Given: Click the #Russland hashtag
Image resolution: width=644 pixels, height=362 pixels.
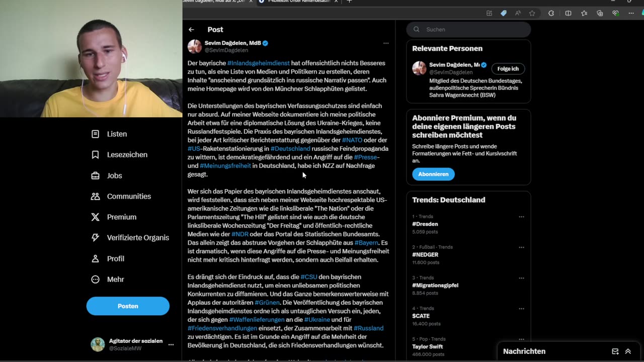Looking at the screenshot, I should point(368,328).
